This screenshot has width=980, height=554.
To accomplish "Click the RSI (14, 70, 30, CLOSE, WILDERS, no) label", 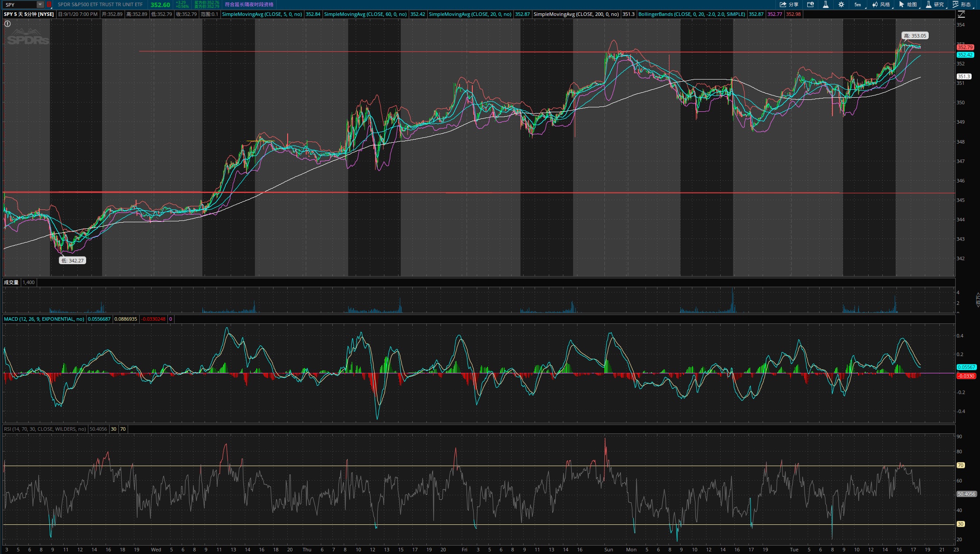I will point(45,429).
